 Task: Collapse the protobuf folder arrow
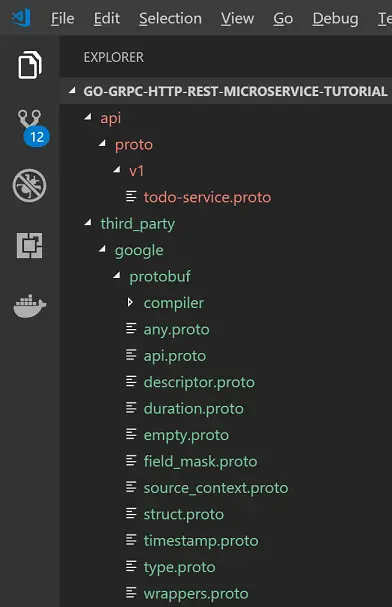[x=117, y=276]
